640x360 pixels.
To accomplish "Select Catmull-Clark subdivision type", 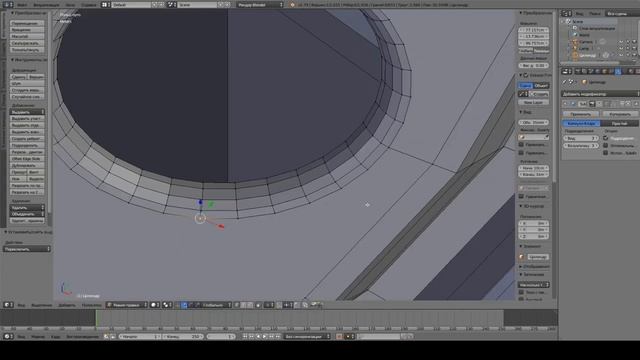I will 581,123.
